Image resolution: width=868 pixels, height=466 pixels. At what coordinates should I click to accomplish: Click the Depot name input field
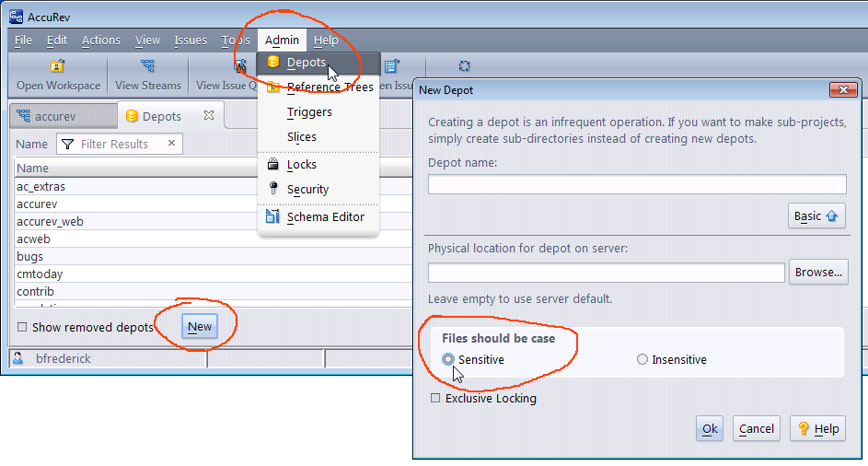pyautogui.click(x=637, y=184)
